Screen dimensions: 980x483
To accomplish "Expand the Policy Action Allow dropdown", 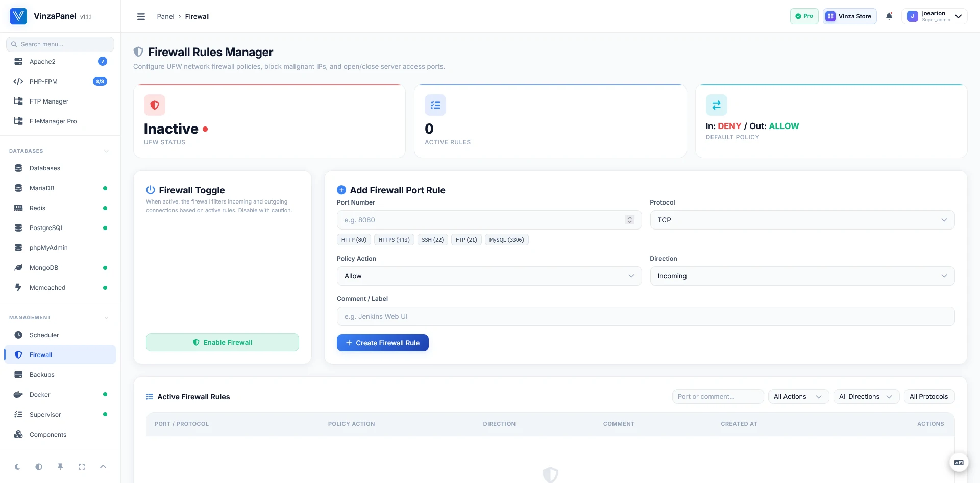I will pos(489,276).
